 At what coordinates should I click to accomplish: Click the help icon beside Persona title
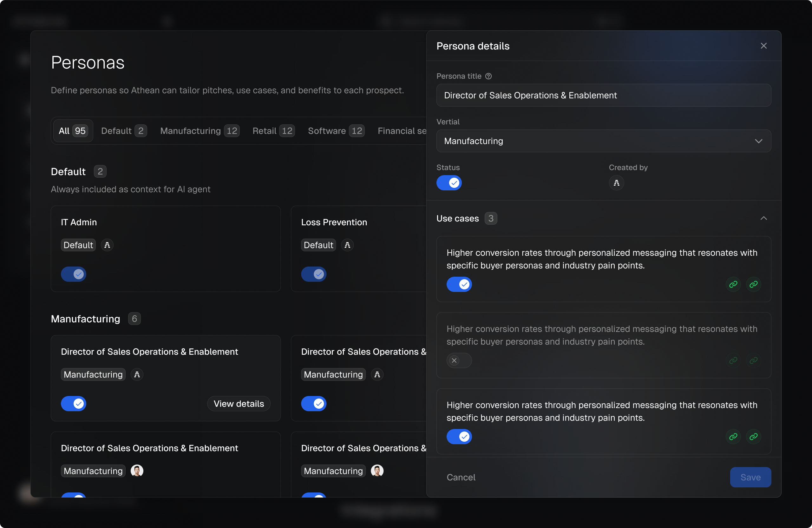(x=488, y=76)
